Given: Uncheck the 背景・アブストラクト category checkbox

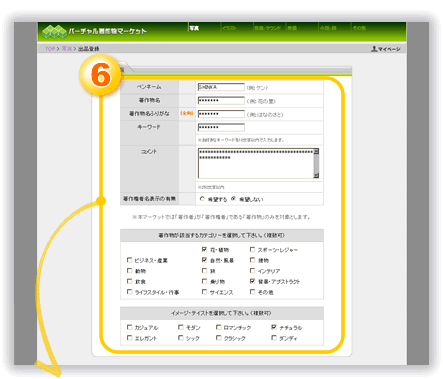Looking at the screenshot, I should tap(252, 281).
